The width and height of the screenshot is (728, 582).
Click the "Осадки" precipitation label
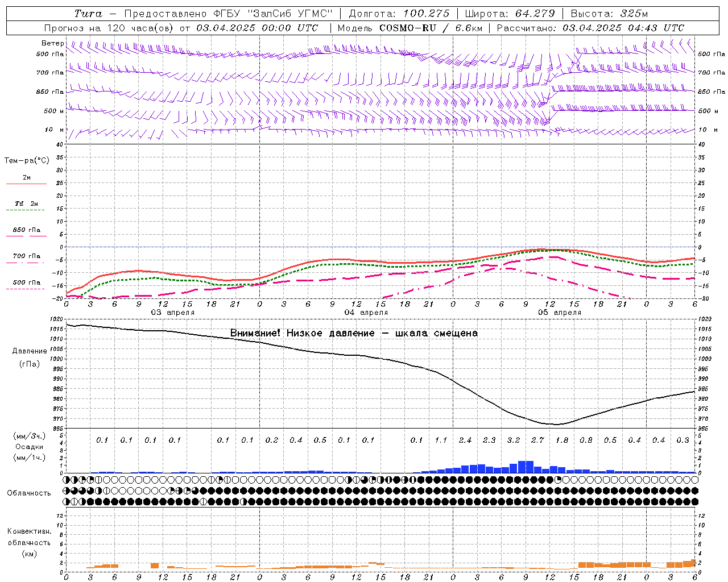[x=30, y=447]
